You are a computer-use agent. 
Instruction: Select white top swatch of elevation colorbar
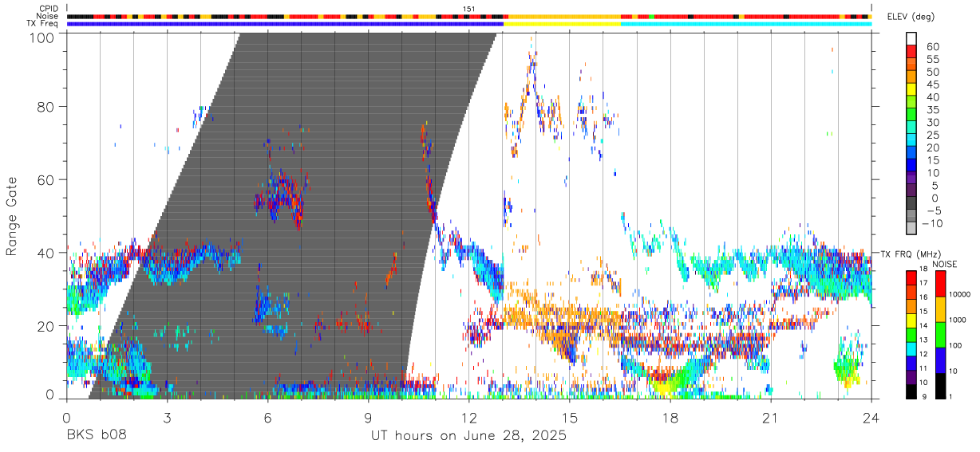point(911,38)
